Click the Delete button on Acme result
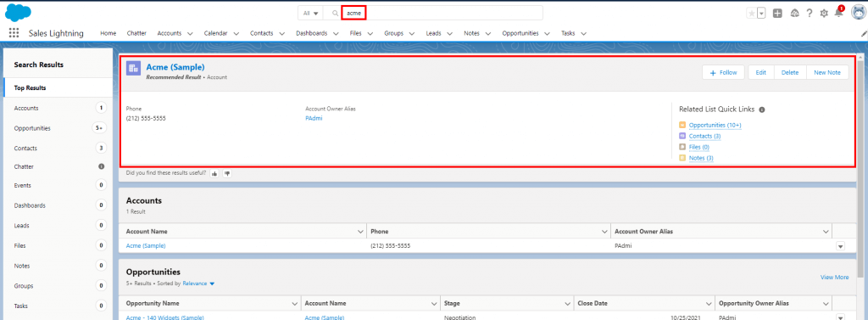Viewport: 868px width, 320px height. [790, 73]
